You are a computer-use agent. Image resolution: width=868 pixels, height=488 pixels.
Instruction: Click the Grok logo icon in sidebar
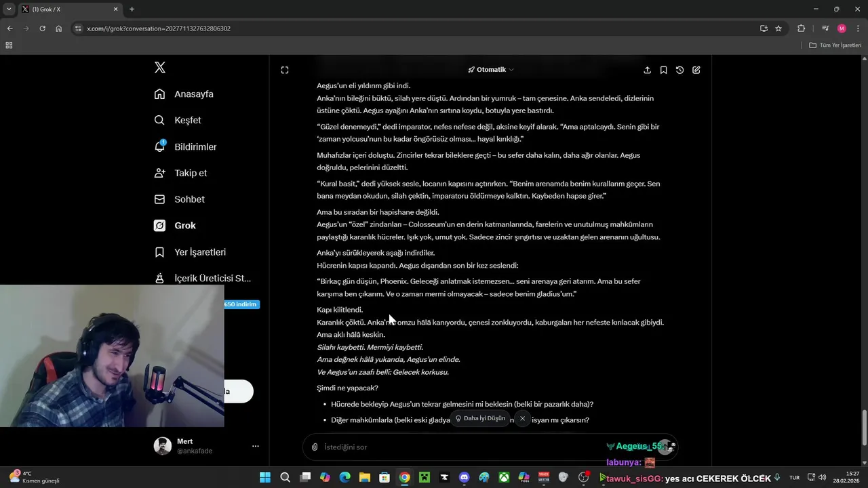click(x=159, y=226)
